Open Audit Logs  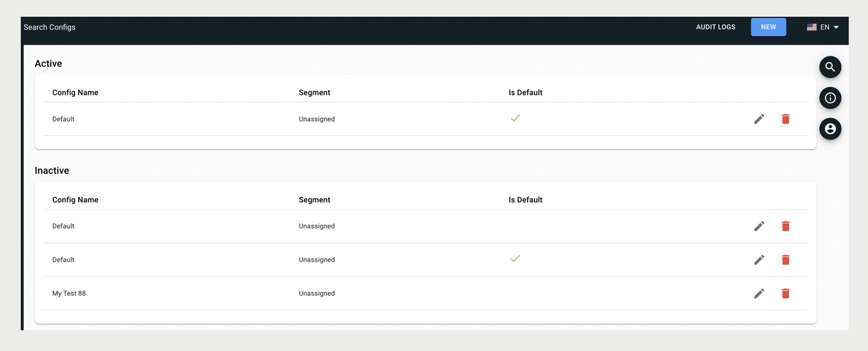point(715,27)
